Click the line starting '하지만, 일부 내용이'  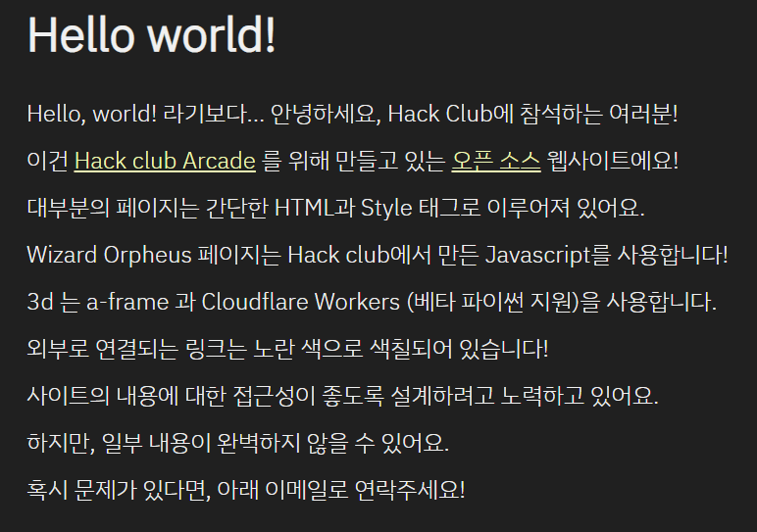click(x=238, y=443)
